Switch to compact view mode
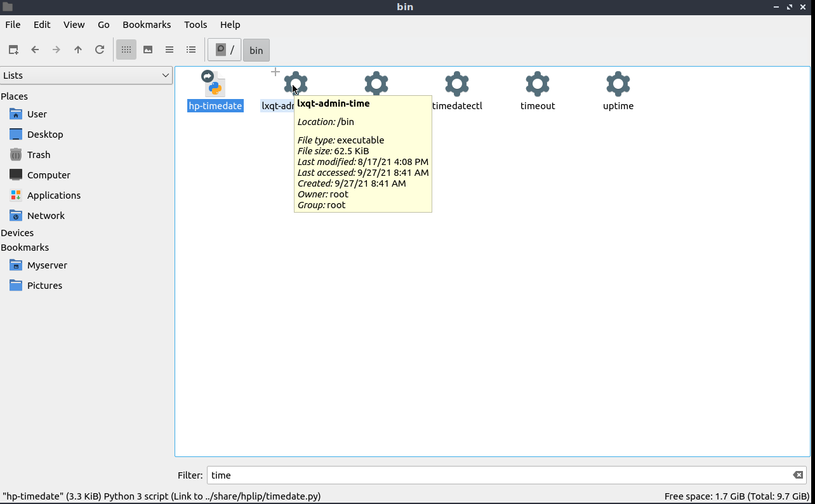The image size is (815, 504). coord(169,50)
